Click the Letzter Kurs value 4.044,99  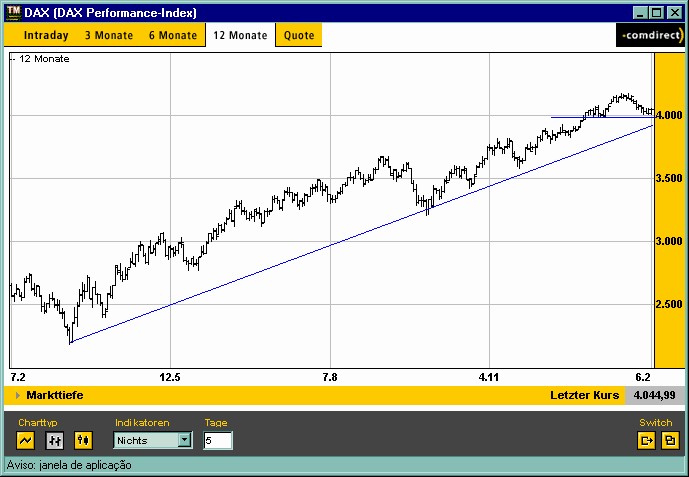[654, 395]
